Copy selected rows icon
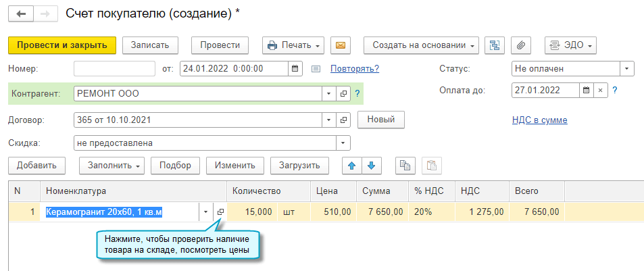The height and width of the screenshot is (271, 644). tap(405, 165)
